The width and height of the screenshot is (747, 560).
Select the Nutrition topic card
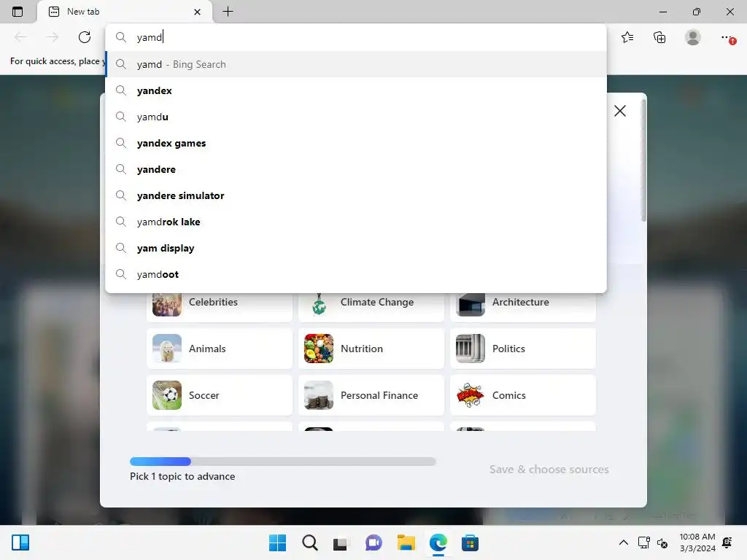[x=371, y=349]
